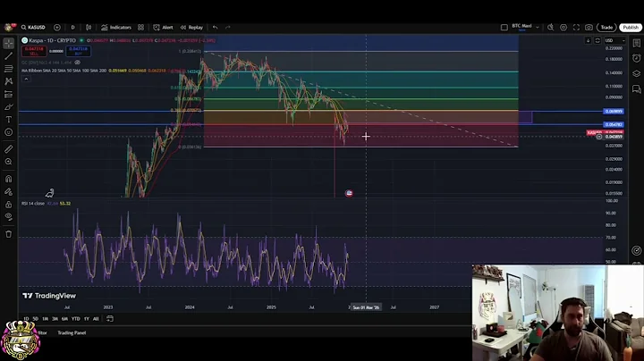Screen dimensions: 644x361
Task: Select the ruler measure tool
Action: click(8, 149)
